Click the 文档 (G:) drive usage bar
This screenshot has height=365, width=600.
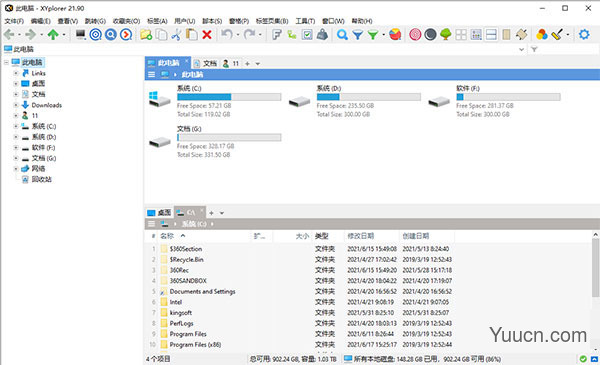click(x=229, y=137)
